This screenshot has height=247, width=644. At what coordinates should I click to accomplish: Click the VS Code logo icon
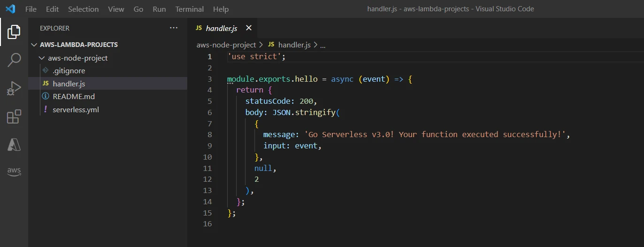10,9
